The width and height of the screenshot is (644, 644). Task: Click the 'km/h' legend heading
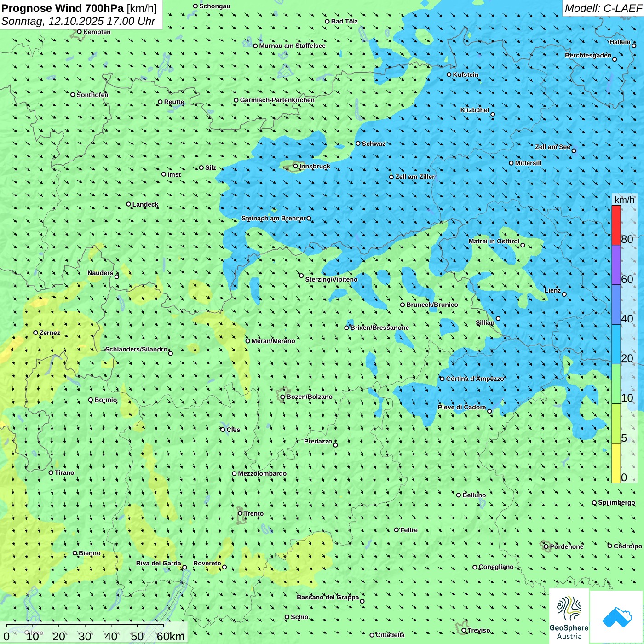coord(624,200)
